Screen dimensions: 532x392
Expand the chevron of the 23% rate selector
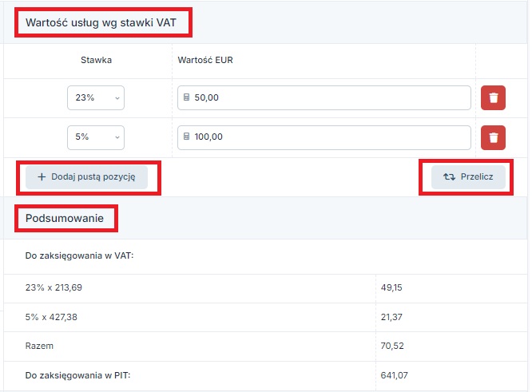pyautogui.click(x=117, y=98)
